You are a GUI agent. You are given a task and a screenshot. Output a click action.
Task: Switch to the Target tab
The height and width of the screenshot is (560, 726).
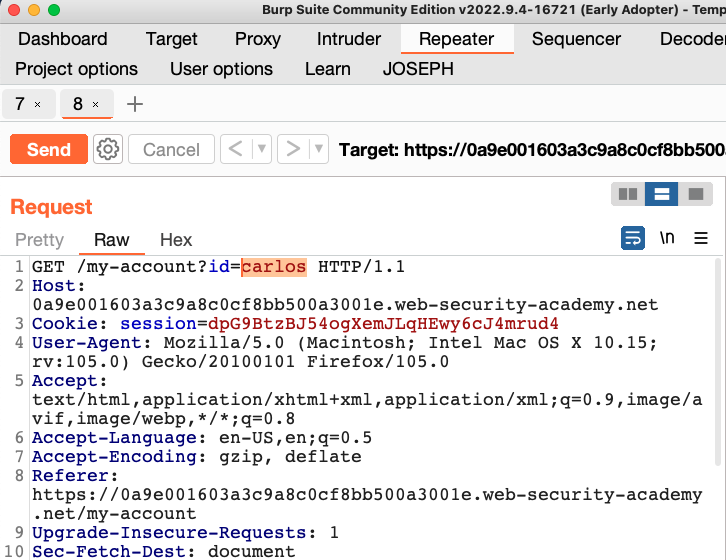point(171,39)
